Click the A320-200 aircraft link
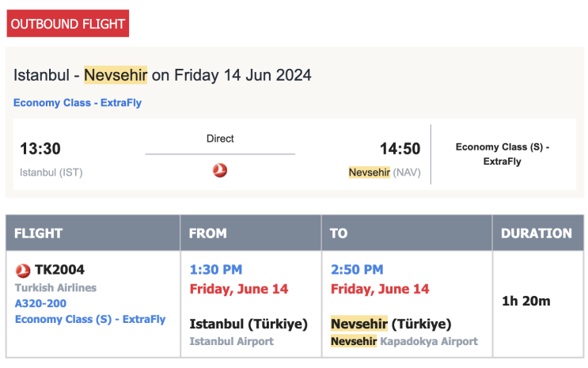Screen dimensions: 588x368 40,303
